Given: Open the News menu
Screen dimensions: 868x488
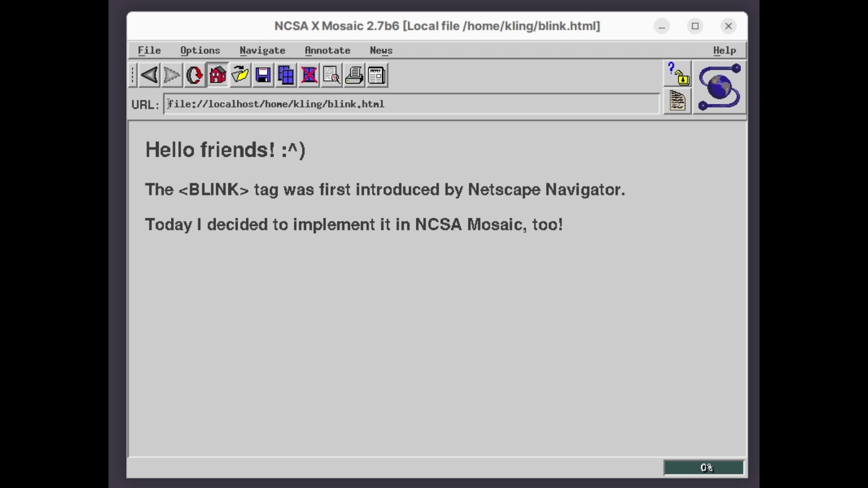Looking at the screenshot, I should (381, 50).
